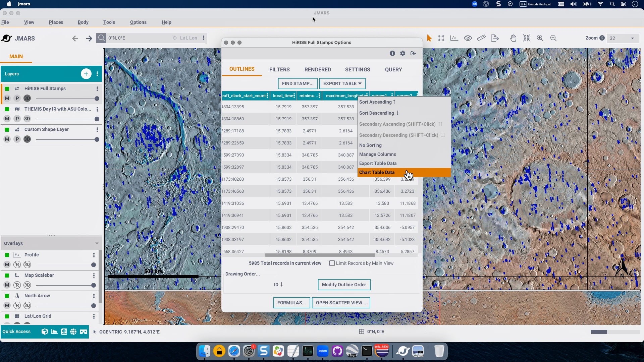The image size is (644, 362).
Task: Switch to the RENDERED tab
Action: (x=318, y=70)
